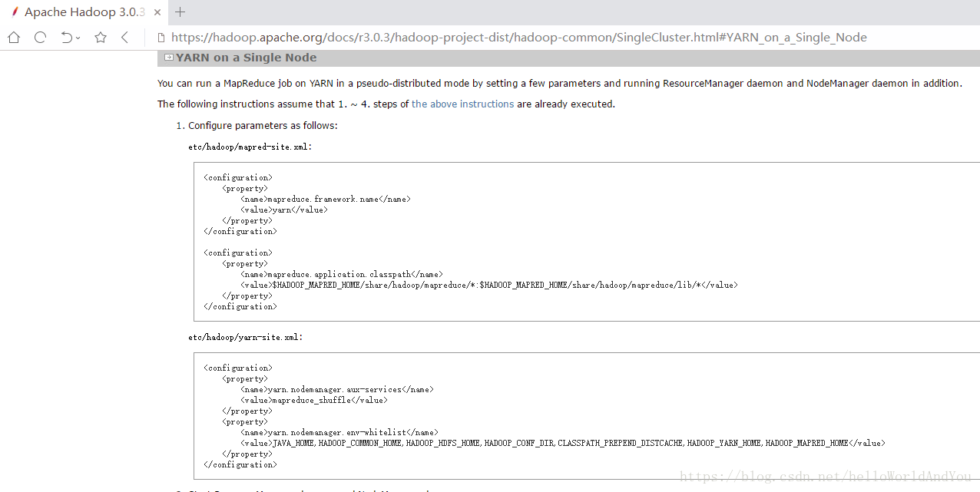The image size is (980, 492).
Task: Click the page info icon in the address bar
Action: (x=161, y=37)
